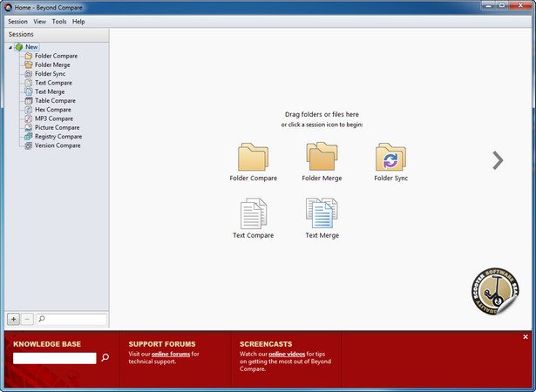The image size is (536, 392).
Task: Focus the Sessions search field
Action: point(71,319)
